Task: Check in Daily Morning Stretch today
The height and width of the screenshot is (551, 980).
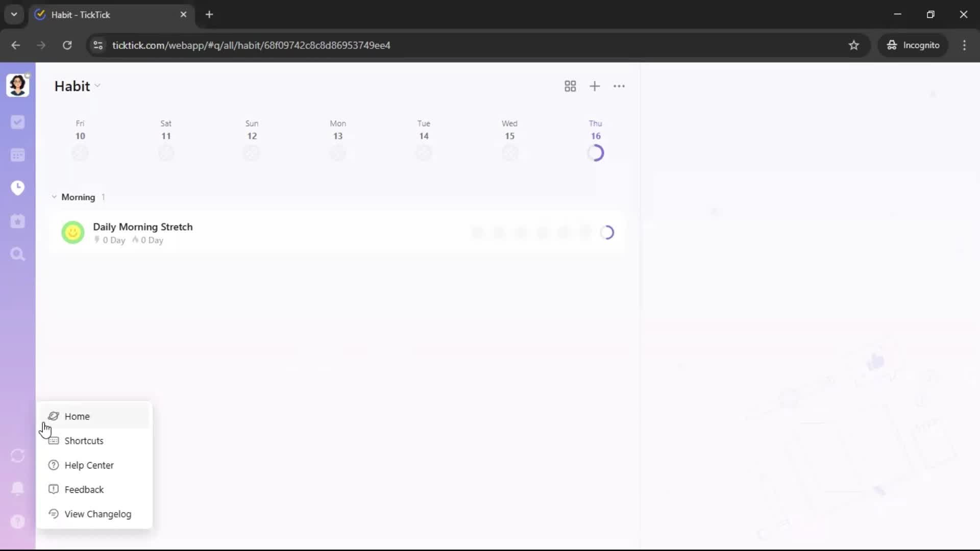Action: [x=607, y=233]
